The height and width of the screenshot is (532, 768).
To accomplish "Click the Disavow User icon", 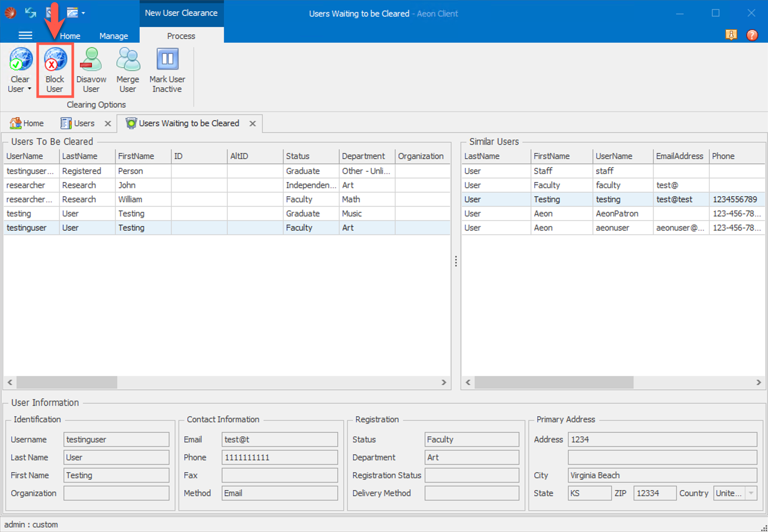I will point(91,60).
